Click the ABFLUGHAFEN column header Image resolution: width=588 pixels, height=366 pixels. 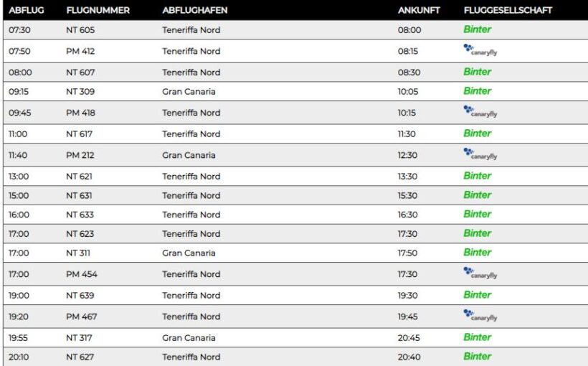(x=194, y=10)
